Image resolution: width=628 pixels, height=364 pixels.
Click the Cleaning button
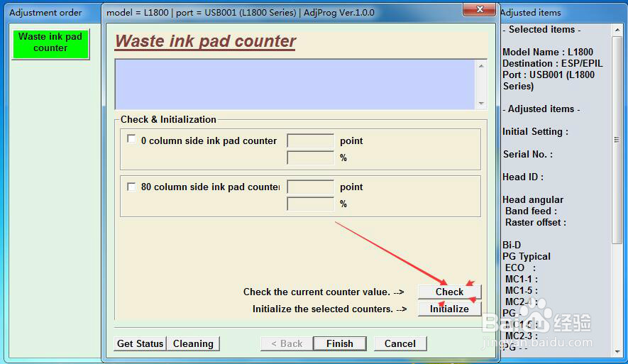pos(193,343)
